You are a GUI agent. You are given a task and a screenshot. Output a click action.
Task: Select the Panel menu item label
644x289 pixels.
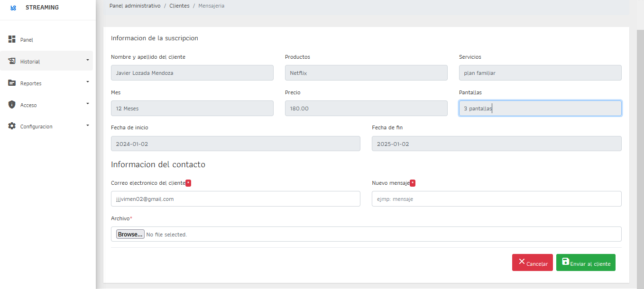coord(27,40)
